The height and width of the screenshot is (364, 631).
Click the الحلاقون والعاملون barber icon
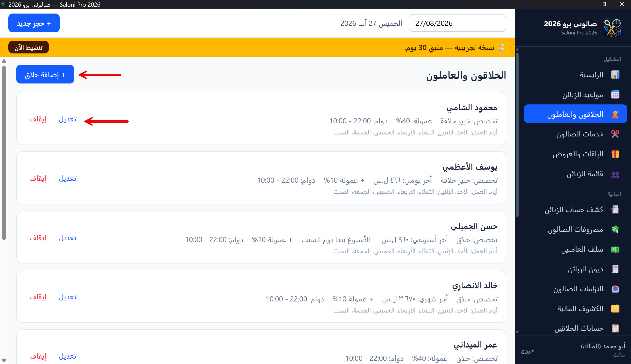(615, 114)
